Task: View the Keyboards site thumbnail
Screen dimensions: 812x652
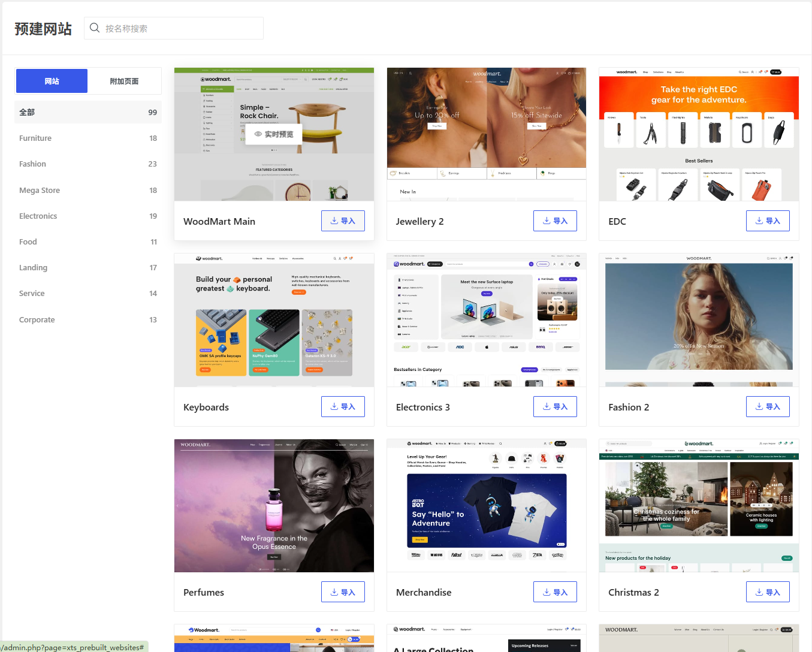Action: [274, 320]
